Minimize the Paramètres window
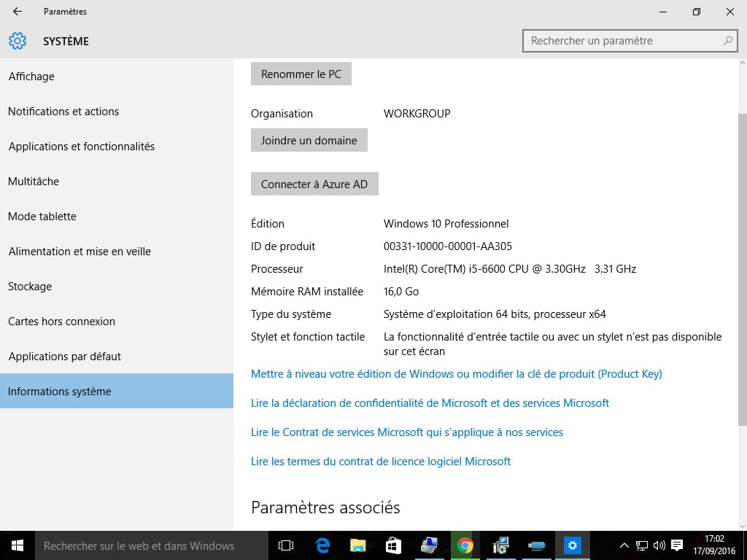The image size is (747, 560). click(x=663, y=12)
